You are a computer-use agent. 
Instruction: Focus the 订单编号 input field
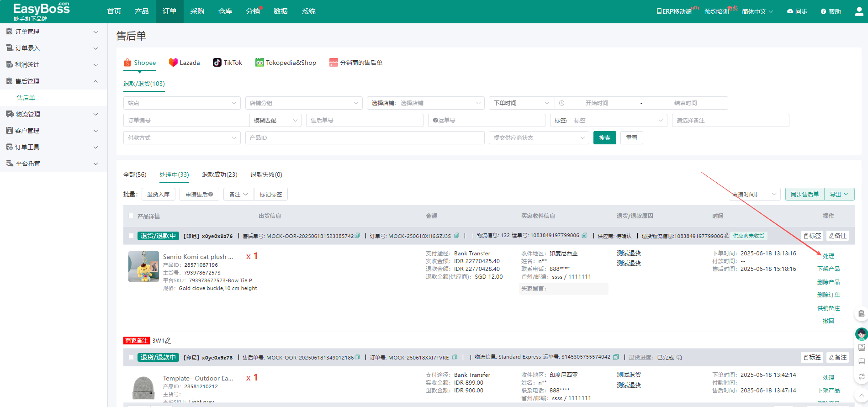click(186, 121)
